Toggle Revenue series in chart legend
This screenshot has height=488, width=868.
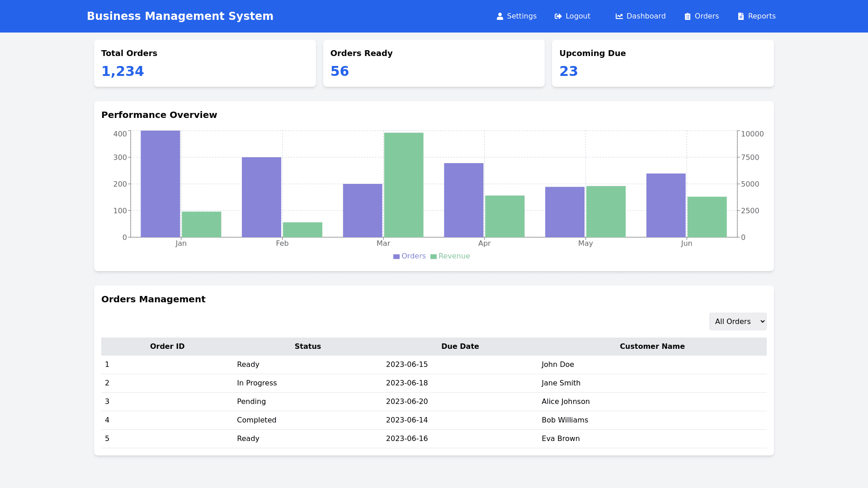coord(454,256)
